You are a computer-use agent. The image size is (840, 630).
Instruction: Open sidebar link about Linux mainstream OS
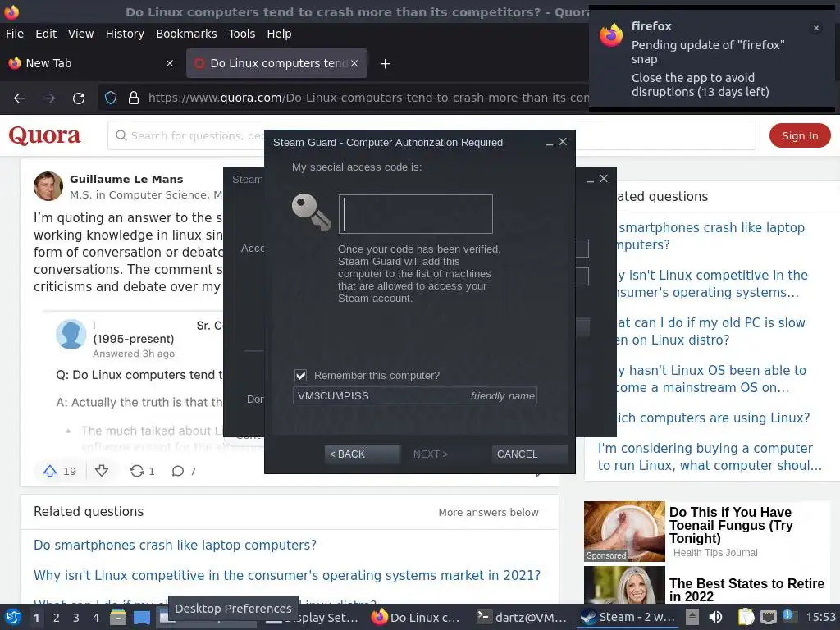(711, 379)
